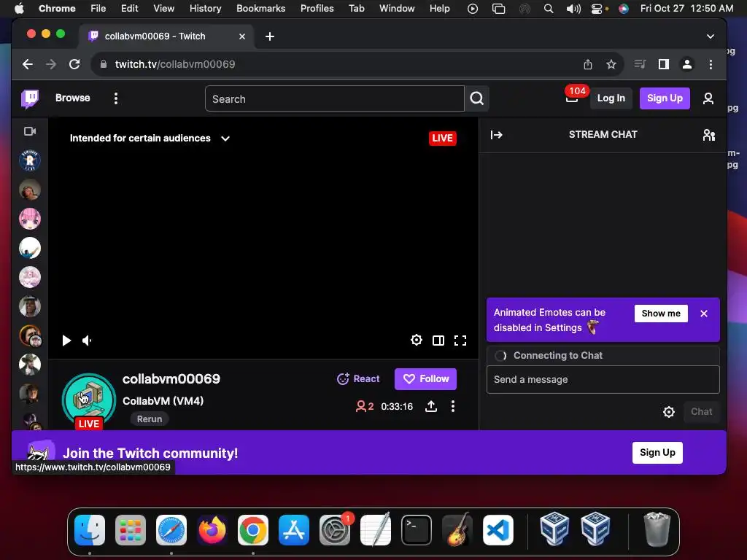The image size is (747, 560).
Task: Click the followed channels camera icon in sidebar
Action: coord(30,131)
